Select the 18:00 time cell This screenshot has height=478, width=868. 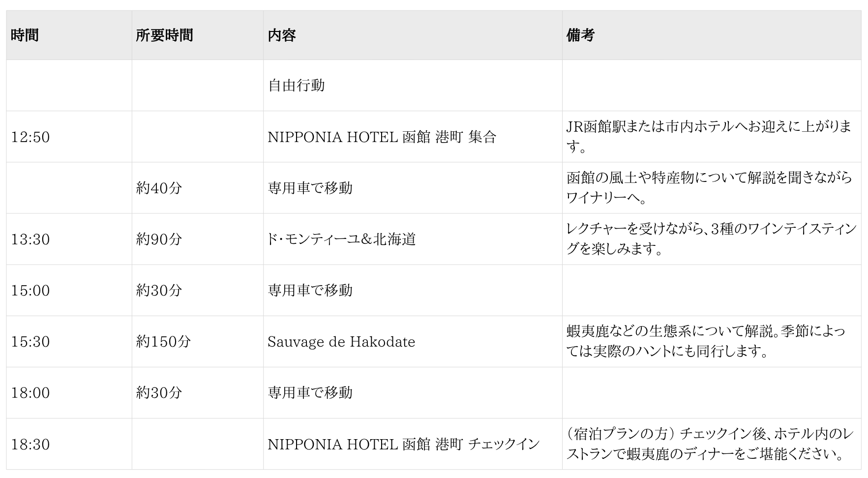30,393
